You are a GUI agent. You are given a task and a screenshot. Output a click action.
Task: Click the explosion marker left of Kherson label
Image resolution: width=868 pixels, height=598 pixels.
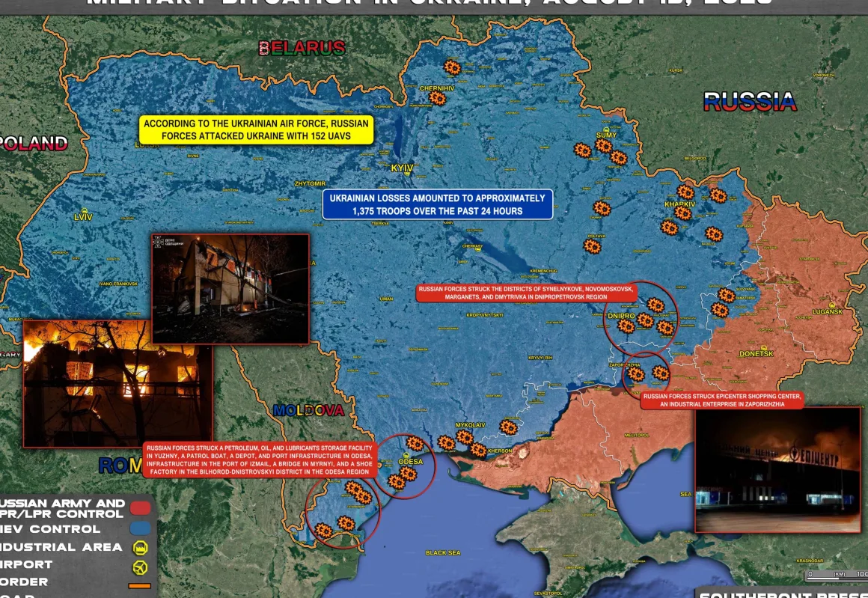point(478,450)
